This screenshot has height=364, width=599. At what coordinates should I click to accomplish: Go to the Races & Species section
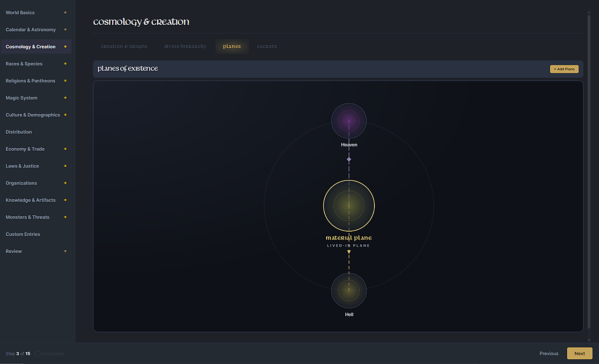click(36, 64)
